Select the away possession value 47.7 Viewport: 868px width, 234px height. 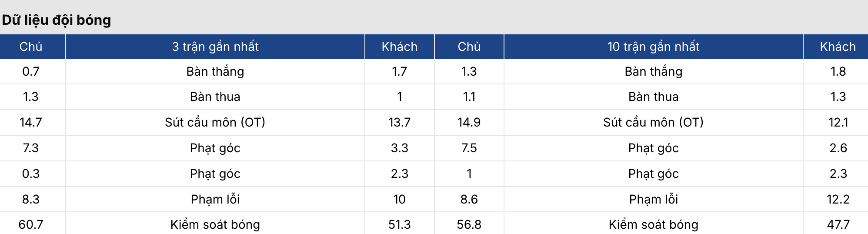coord(838,224)
